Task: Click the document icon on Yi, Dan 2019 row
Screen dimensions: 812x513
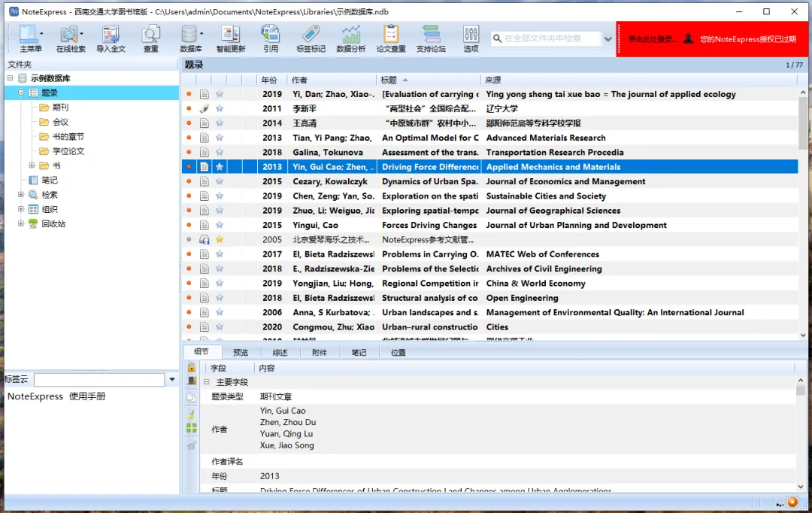Action: pos(205,94)
